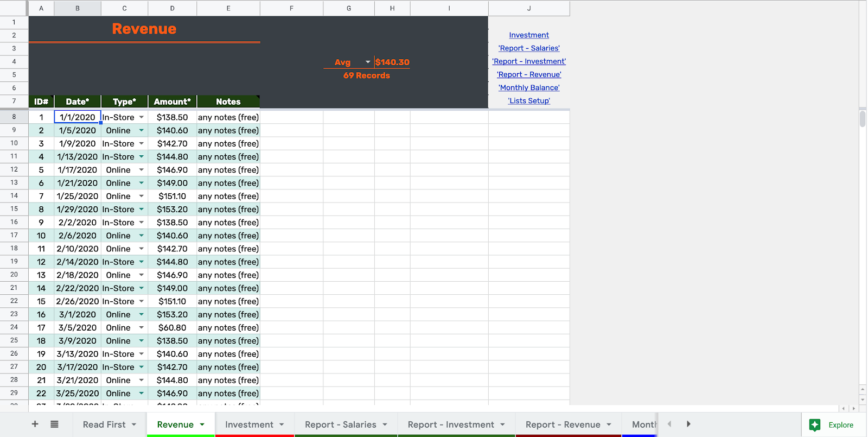Select the Date* header cell
The height and width of the screenshot is (437, 868).
(x=78, y=102)
